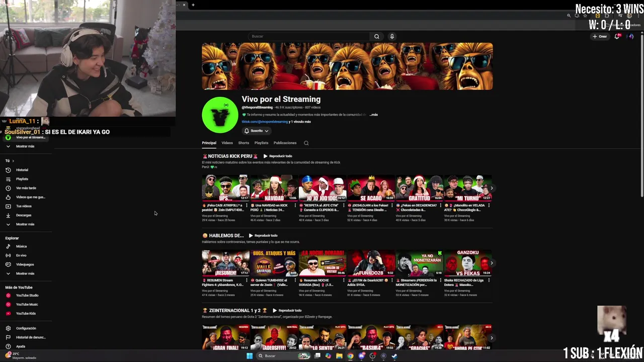Image resolution: width=644 pixels, height=362 pixels.
Task: Click the search magnifier button
Action: [x=376, y=36]
